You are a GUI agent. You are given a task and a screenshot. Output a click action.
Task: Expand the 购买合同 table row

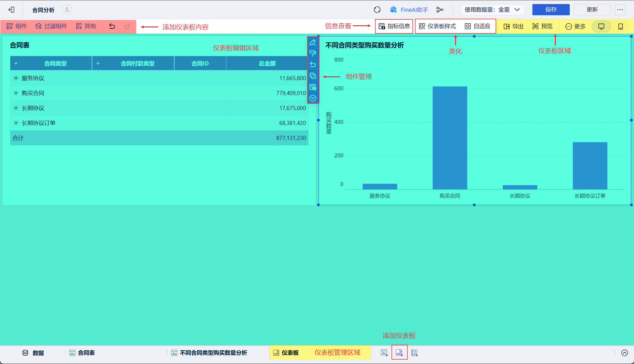16,93
